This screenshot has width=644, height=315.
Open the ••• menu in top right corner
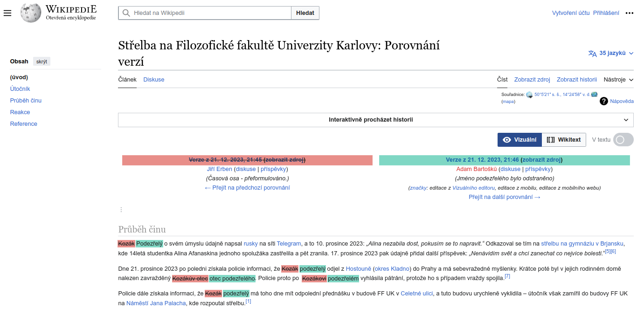click(629, 13)
